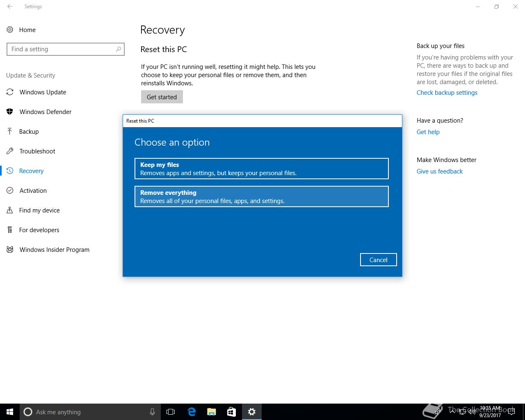This screenshot has width=525, height=420.
Task: Click the volume icon in system tray
Action: [472, 412]
